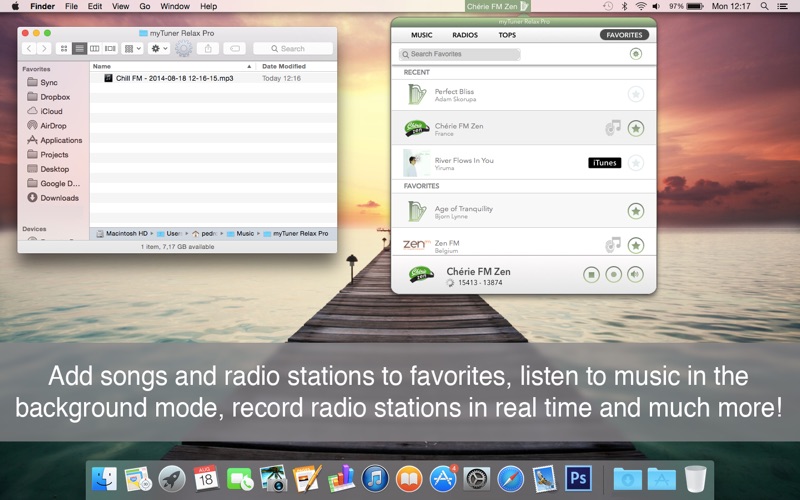Toggle the Zen FM favorite star

635,245
